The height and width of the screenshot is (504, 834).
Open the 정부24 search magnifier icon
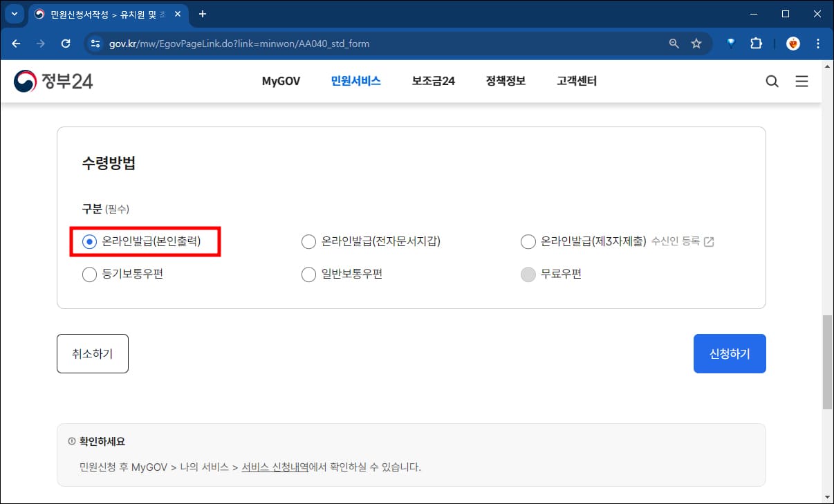(772, 81)
